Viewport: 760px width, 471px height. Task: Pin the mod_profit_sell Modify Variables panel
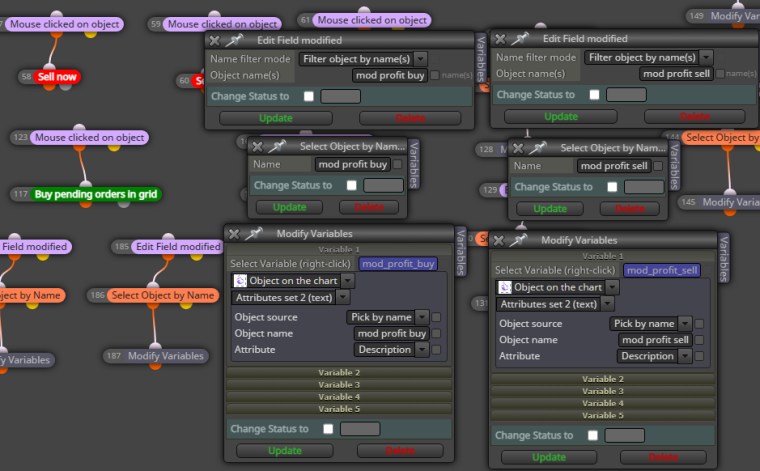click(x=519, y=240)
